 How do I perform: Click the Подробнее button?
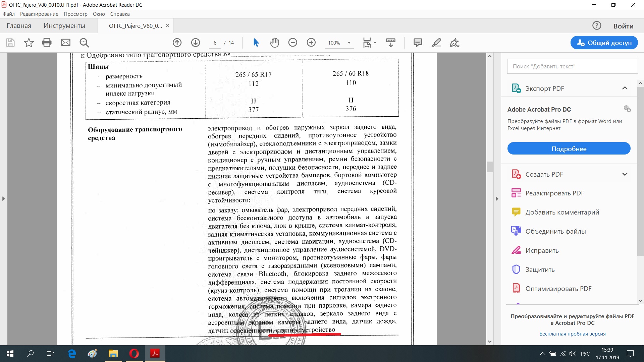coord(569,148)
